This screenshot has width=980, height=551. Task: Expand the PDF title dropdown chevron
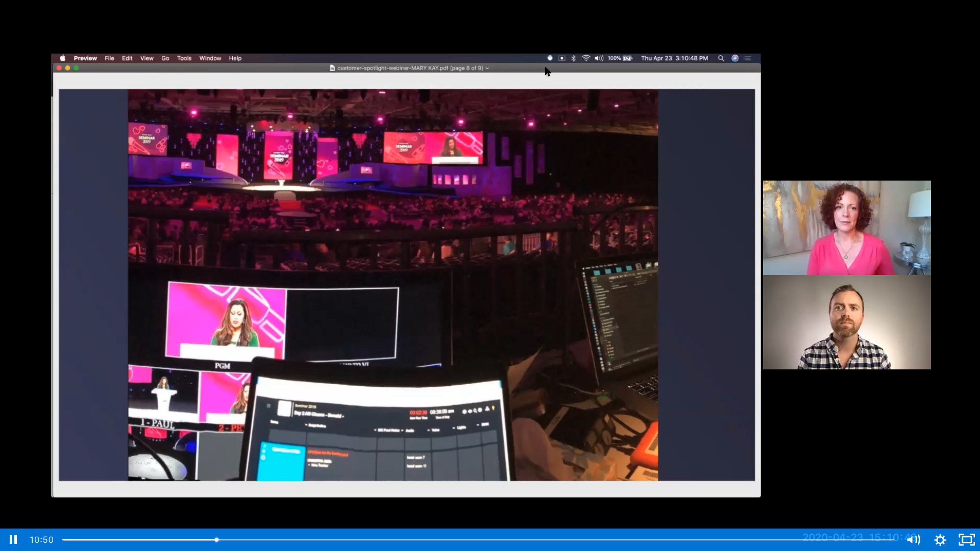pyautogui.click(x=487, y=68)
